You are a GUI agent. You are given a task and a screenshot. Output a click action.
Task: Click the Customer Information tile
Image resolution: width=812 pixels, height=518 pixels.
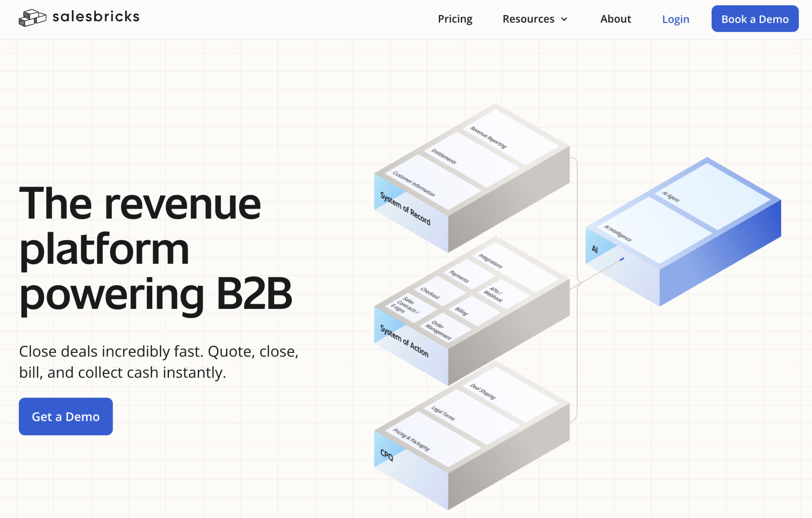[433, 182]
